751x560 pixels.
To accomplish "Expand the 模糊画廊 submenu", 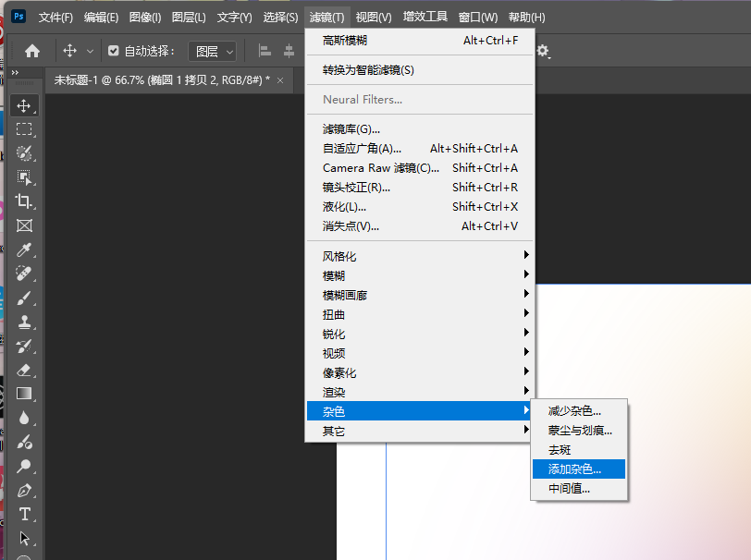I will [420, 296].
